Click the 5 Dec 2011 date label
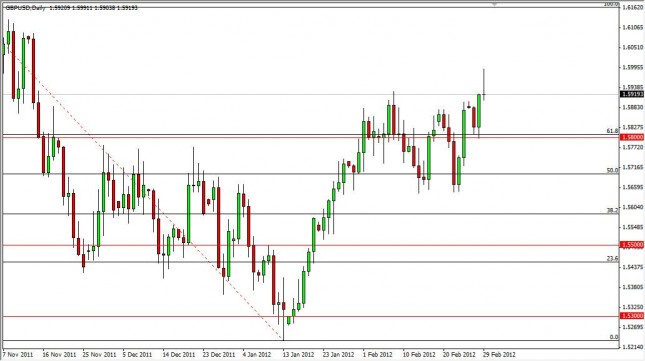This screenshot has height=361, width=645. (x=137, y=354)
